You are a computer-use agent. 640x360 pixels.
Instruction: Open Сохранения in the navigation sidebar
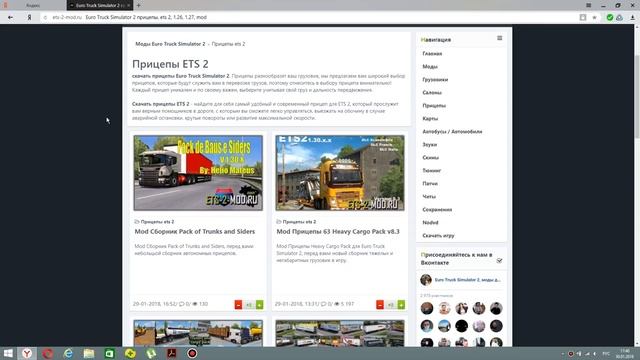point(437,210)
